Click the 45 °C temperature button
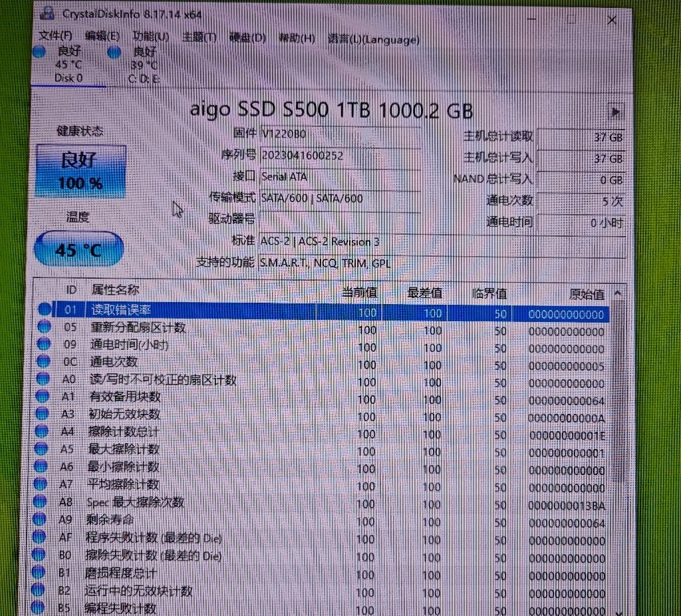Viewport: 681px width, 616px height. pos(78,249)
